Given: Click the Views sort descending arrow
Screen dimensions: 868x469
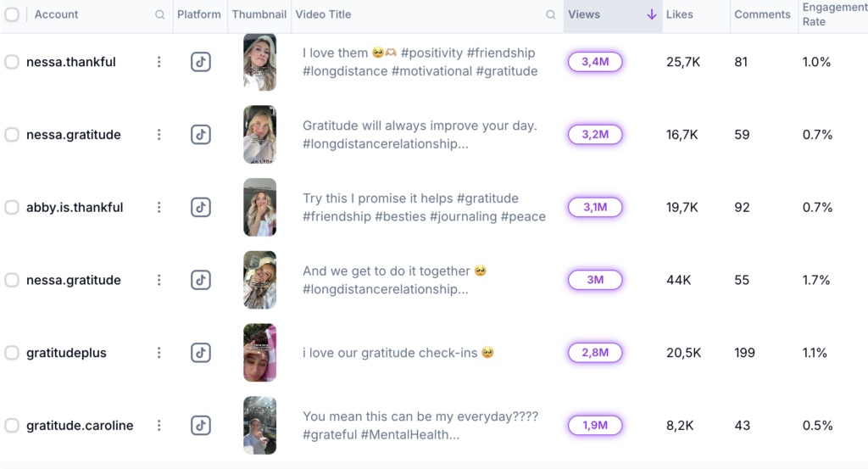Looking at the screenshot, I should click(x=651, y=14).
